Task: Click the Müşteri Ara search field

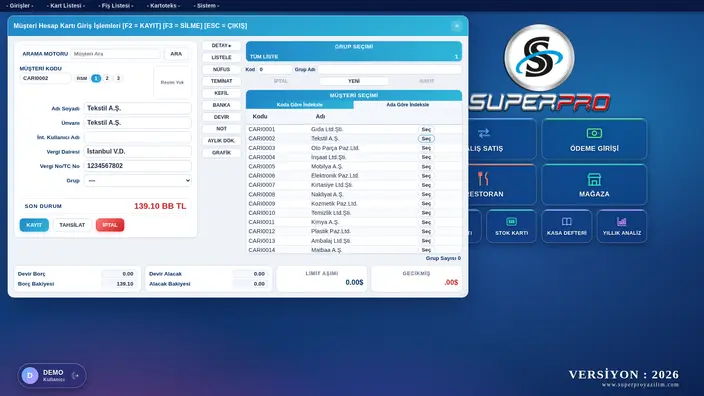Action: coord(115,54)
